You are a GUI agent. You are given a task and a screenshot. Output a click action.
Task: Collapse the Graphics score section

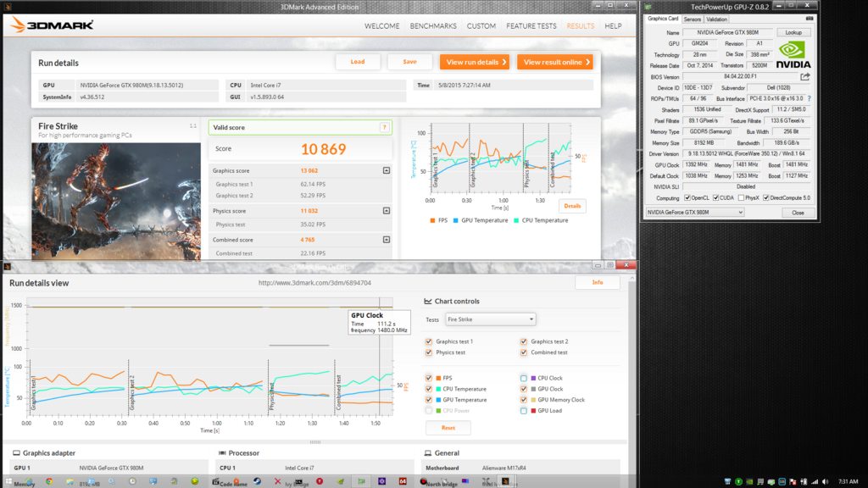(x=387, y=170)
